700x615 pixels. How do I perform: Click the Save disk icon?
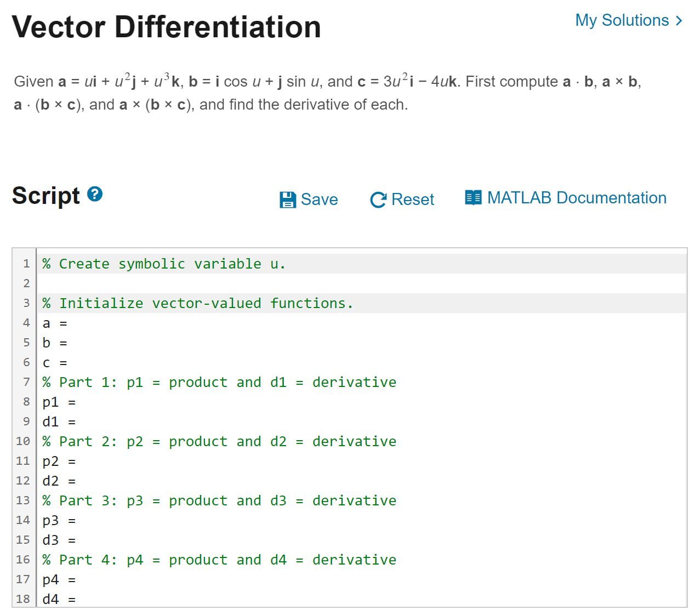(287, 200)
